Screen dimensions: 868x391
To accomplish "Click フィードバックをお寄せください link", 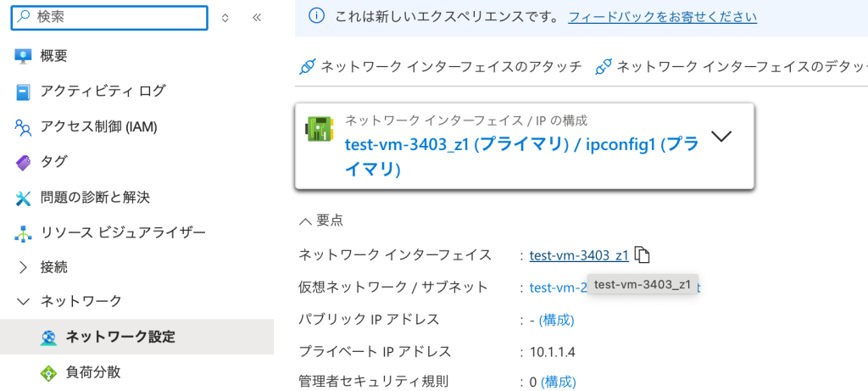I will click(662, 16).
